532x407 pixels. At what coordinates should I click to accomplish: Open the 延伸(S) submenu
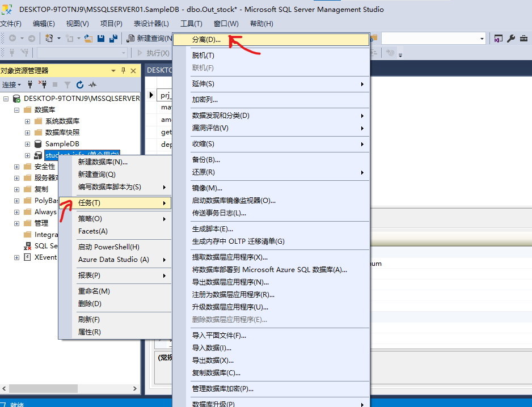tap(272, 84)
